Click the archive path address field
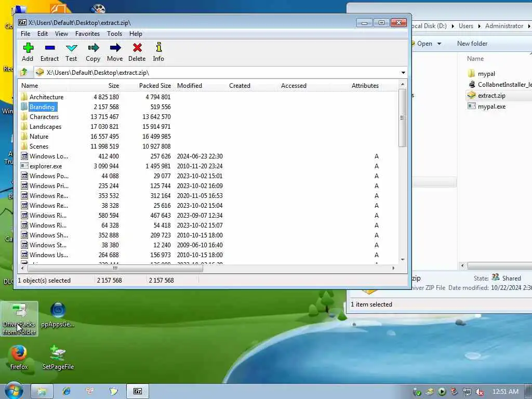This screenshot has height=399, width=532. coord(217,73)
